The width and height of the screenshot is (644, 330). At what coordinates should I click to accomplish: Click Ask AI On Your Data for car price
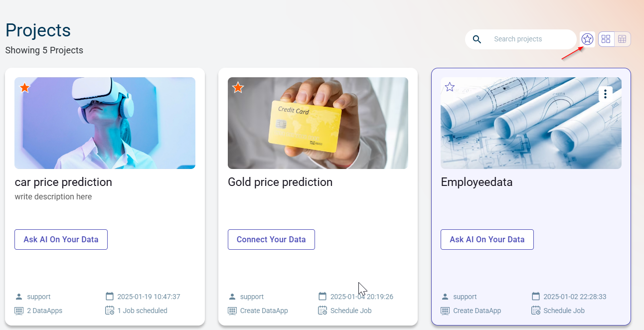[x=61, y=239]
